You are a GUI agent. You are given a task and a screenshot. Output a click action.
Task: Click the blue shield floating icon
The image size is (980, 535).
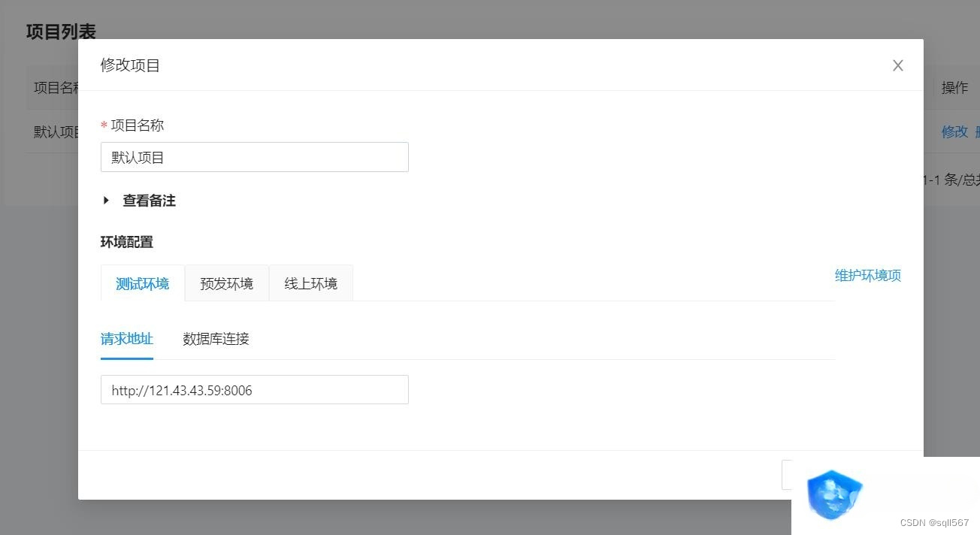point(834,494)
